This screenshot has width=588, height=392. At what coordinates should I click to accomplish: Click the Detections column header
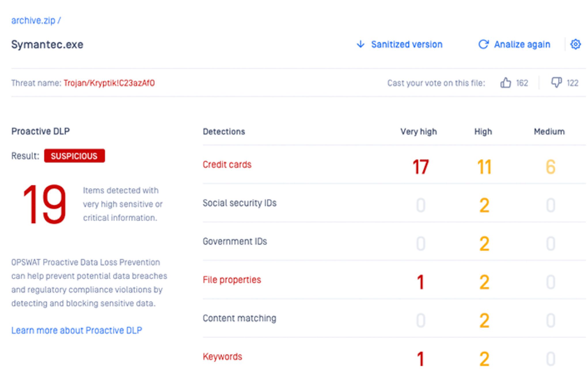click(224, 131)
